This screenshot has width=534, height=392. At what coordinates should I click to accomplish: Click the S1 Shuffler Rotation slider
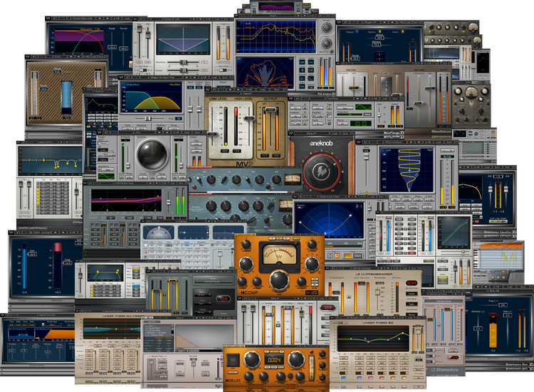click(x=184, y=70)
